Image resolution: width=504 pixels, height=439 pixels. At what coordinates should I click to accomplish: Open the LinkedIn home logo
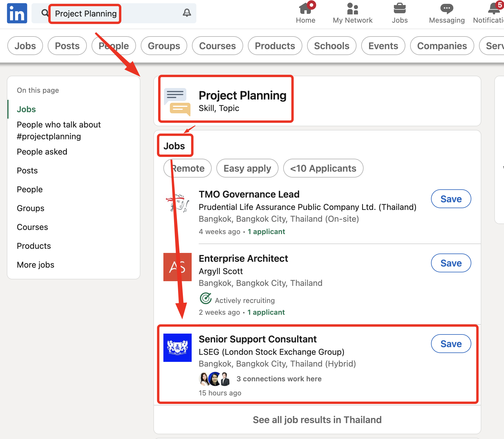pos(17,13)
